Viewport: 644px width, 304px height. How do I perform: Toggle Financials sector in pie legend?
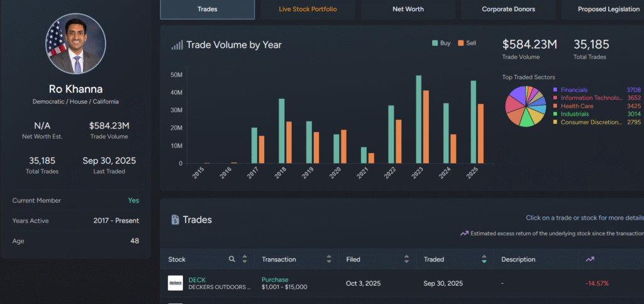point(574,90)
